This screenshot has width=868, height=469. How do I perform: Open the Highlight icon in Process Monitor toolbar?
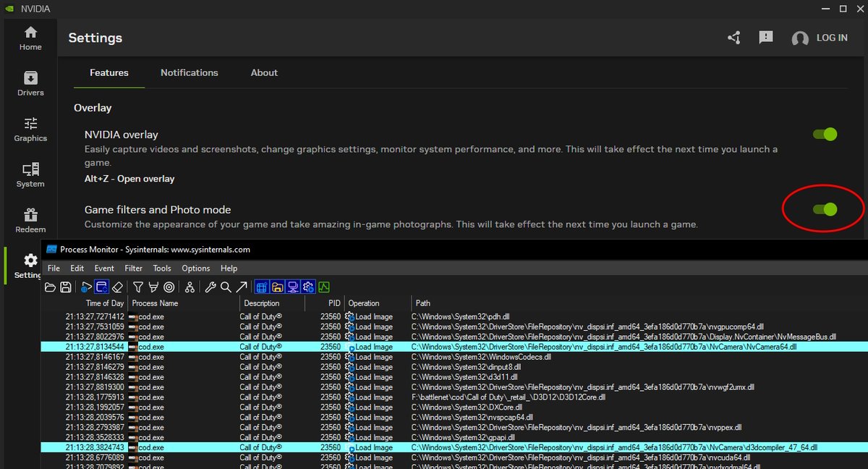pos(153,287)
